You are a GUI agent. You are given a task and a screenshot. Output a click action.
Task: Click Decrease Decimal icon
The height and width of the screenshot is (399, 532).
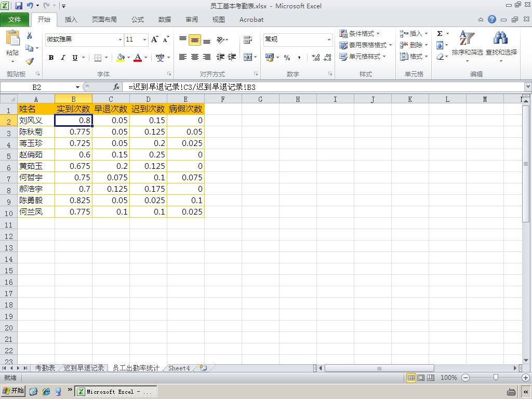point(327,57)
